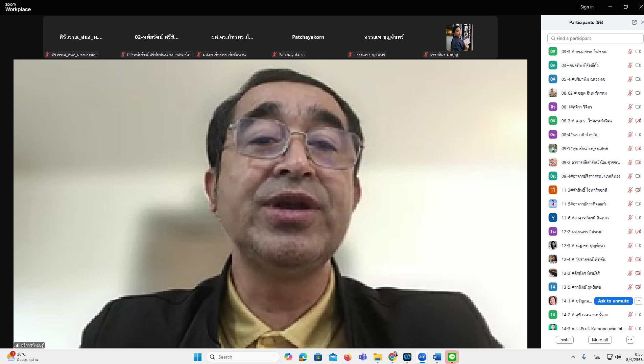
Task: Click the muted mic icon for 03-3
Action: point(630,51)
